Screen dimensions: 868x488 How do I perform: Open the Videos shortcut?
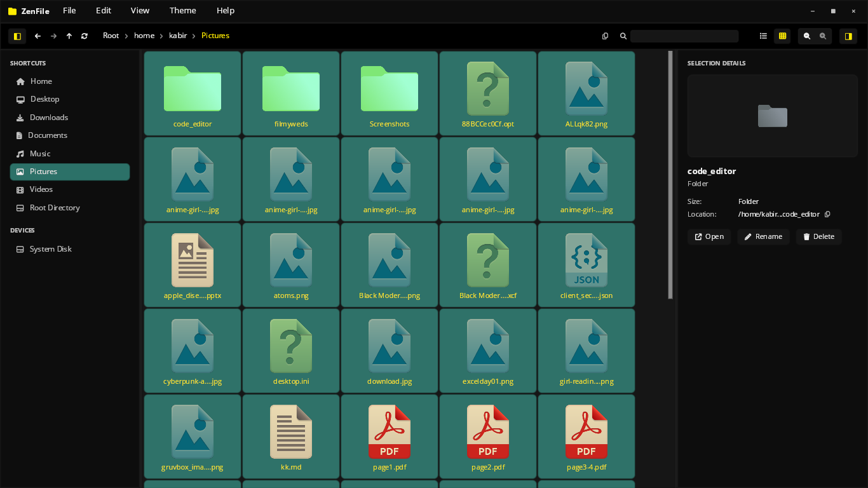click(70, 189)
